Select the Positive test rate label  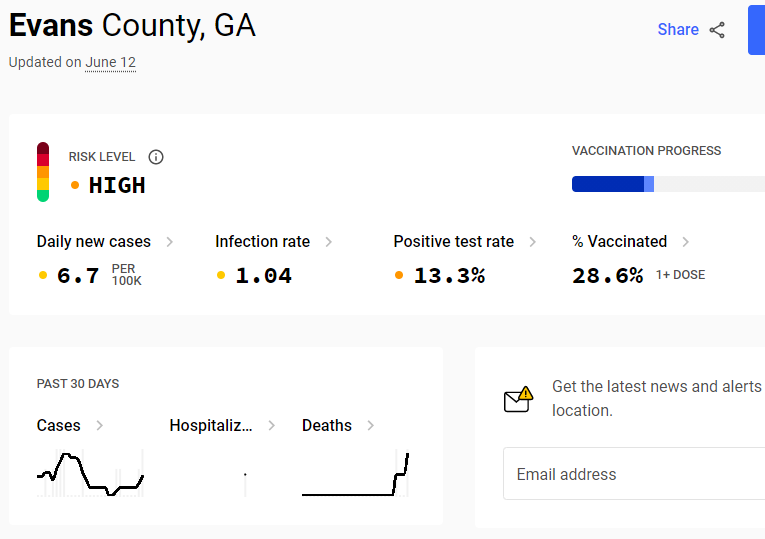click(454, 242)
